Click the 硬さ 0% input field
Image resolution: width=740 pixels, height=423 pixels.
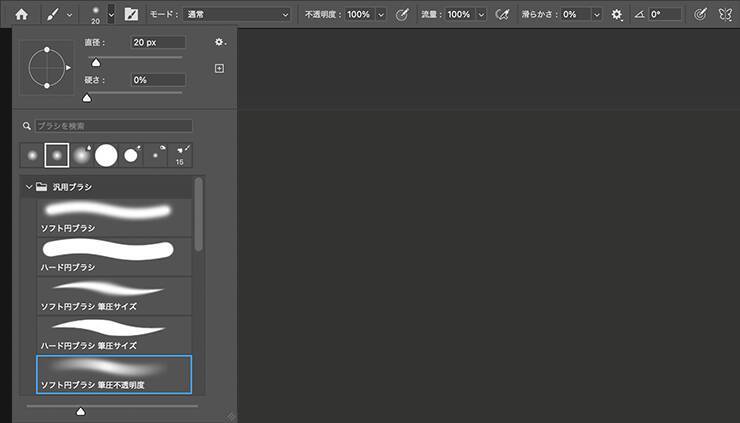pyautogui.click(x=158, y=80)
